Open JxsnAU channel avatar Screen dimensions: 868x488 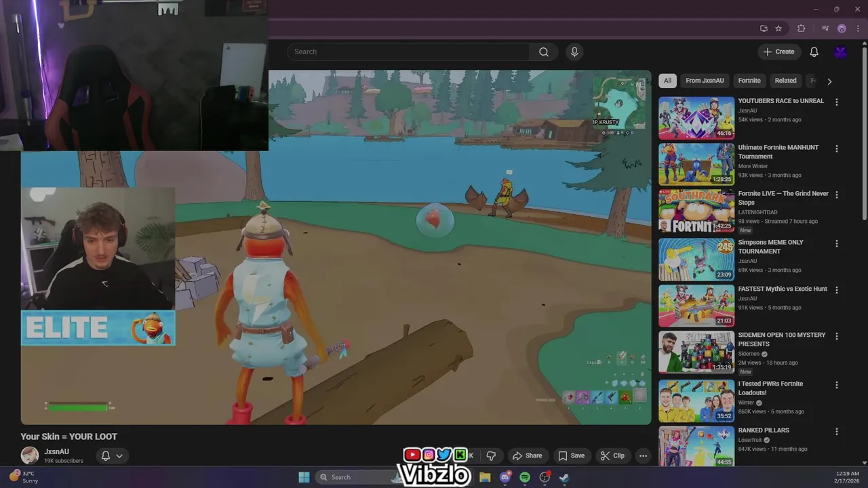pos(30,455)
